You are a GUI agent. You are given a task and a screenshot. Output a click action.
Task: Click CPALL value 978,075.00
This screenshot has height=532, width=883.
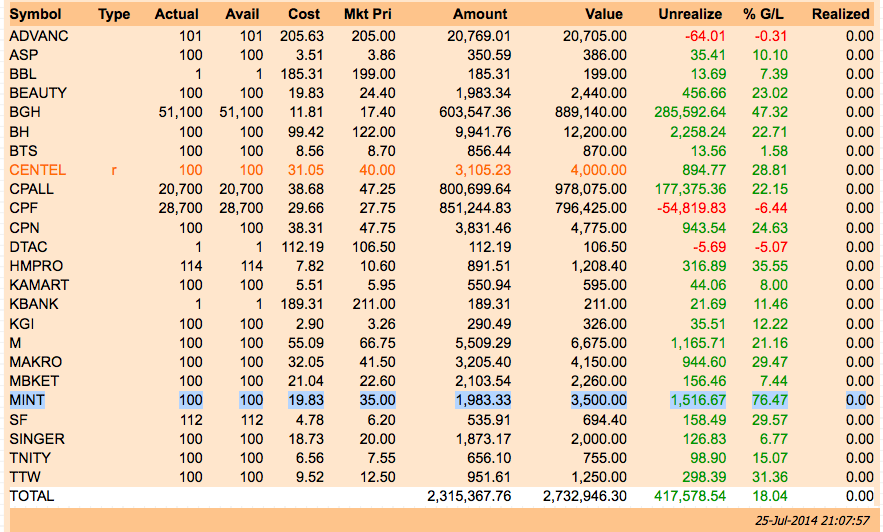591,189
